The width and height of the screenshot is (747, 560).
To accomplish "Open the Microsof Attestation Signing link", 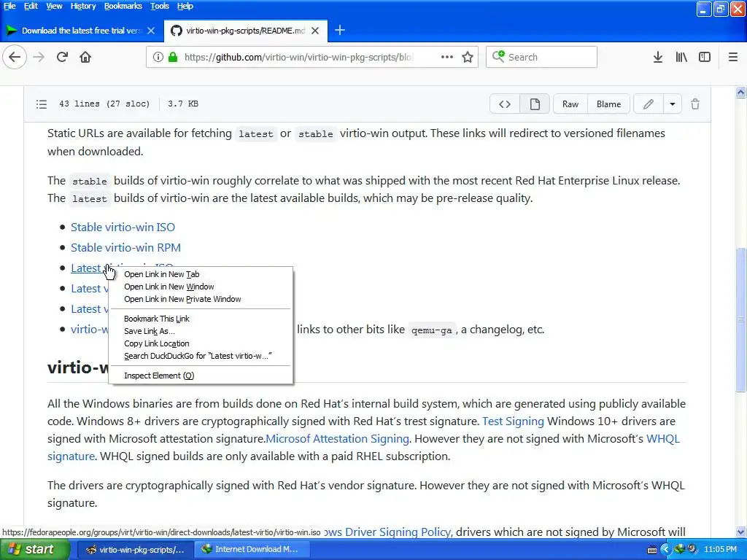I will pos(337,438).
